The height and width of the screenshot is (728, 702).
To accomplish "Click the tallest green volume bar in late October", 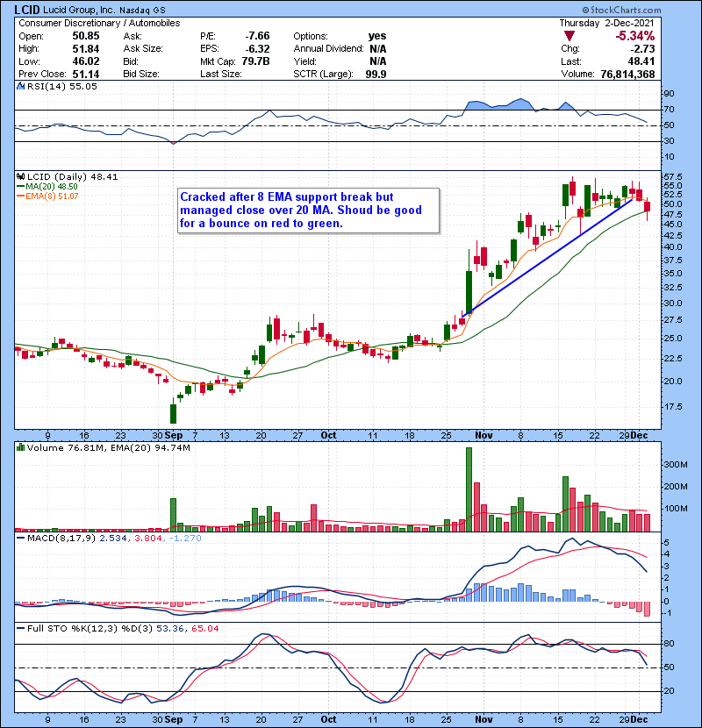I will tap(469, 489).
